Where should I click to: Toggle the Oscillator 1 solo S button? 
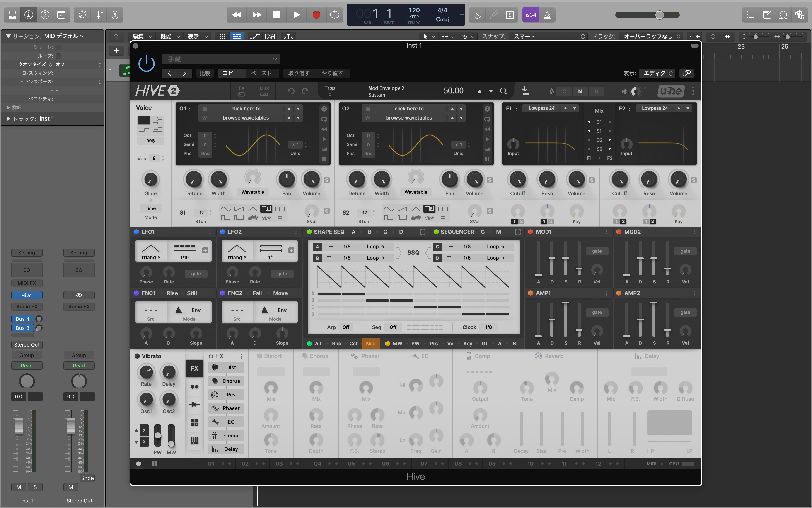326,180
